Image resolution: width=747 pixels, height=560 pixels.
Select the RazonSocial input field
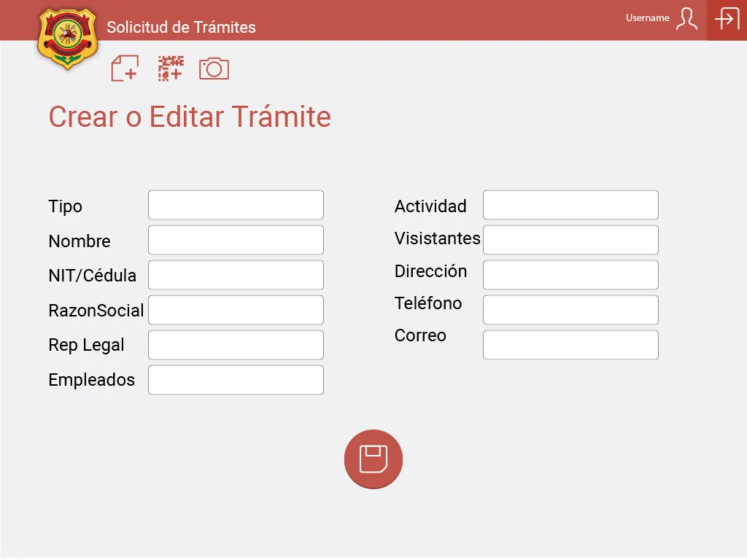point(236,310)
